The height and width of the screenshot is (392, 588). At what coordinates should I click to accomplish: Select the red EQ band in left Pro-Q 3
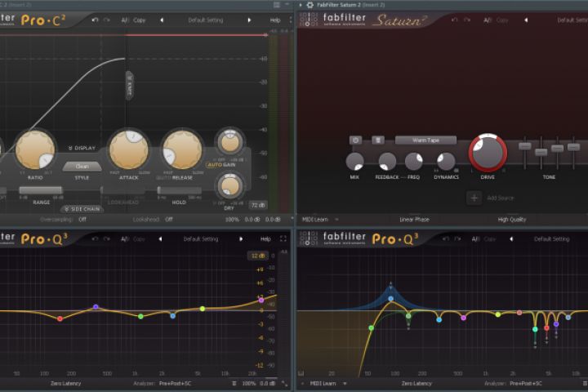coord(60,318)
